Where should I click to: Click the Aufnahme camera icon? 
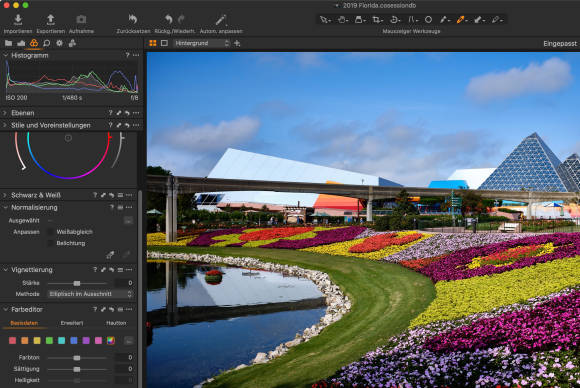(x=81, y=19)
